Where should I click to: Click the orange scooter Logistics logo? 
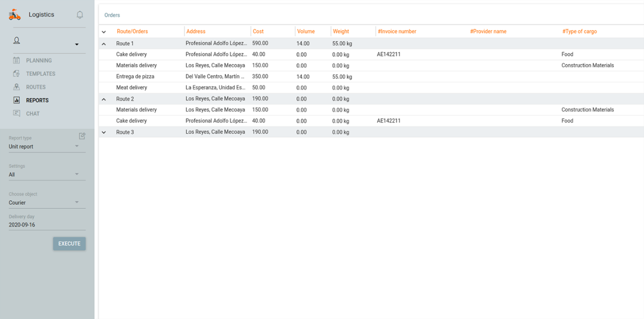(15, 15)
